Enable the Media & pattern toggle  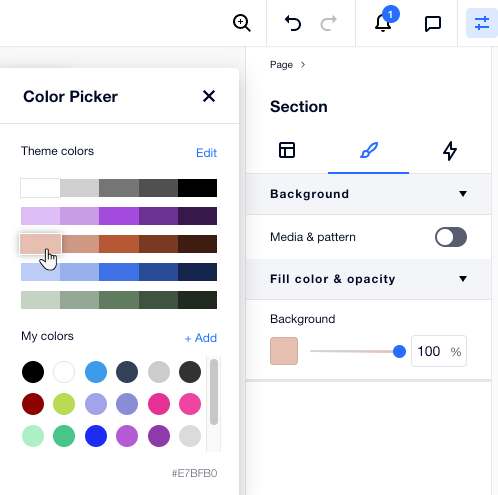[451, 237]
